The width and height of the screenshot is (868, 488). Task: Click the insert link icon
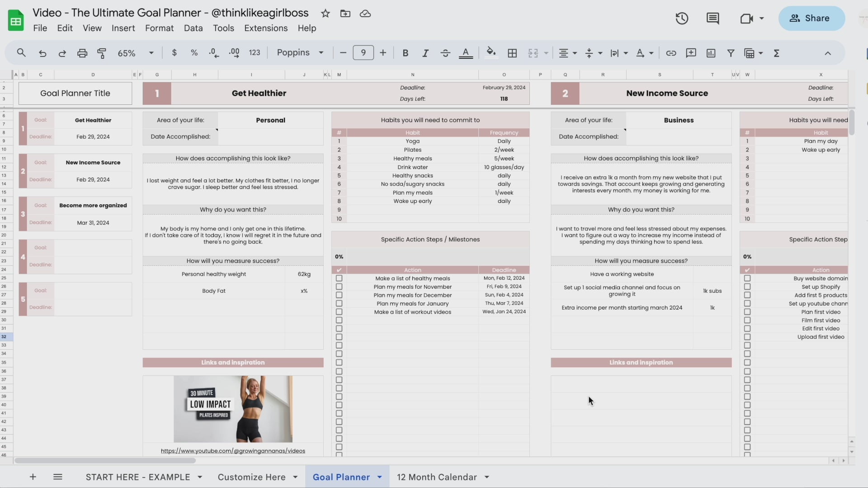click(x=671, y=53)
